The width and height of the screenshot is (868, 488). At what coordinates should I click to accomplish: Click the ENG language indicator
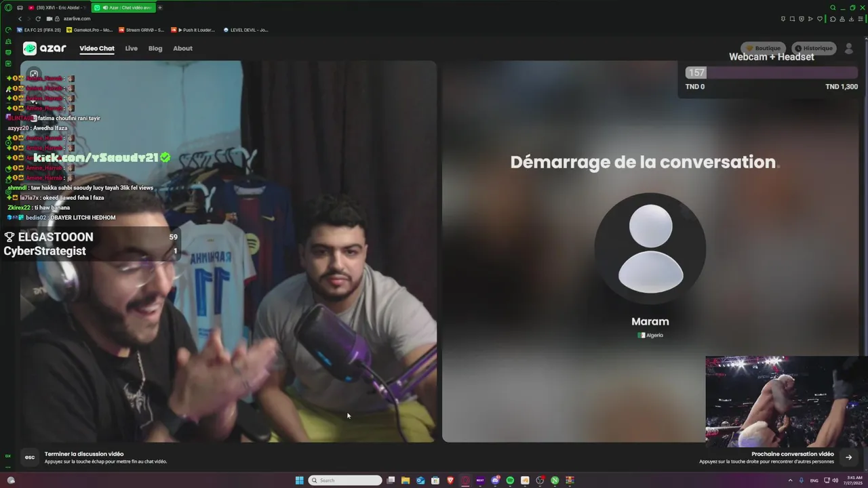pos(814,481)
